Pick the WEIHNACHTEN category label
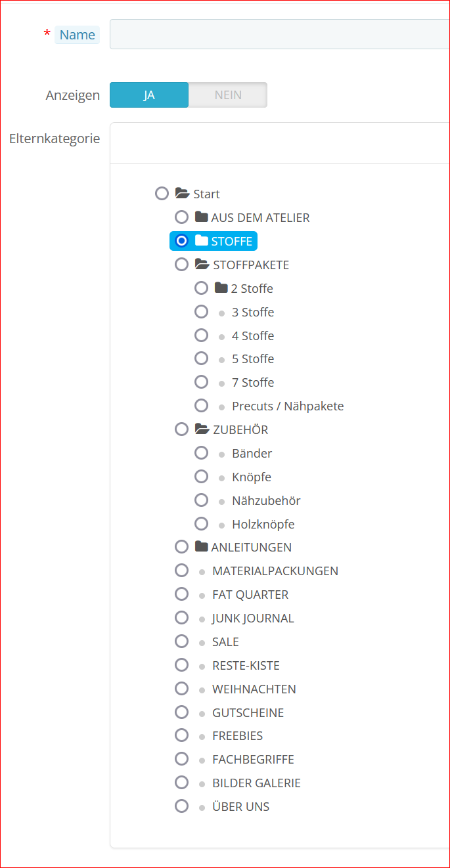The height and width of the screenshot is (868, 450). pos(254,689)
